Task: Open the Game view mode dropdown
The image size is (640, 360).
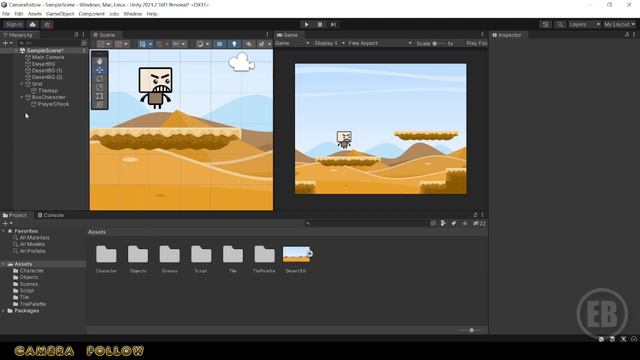Action: click(x=292, y=43)
